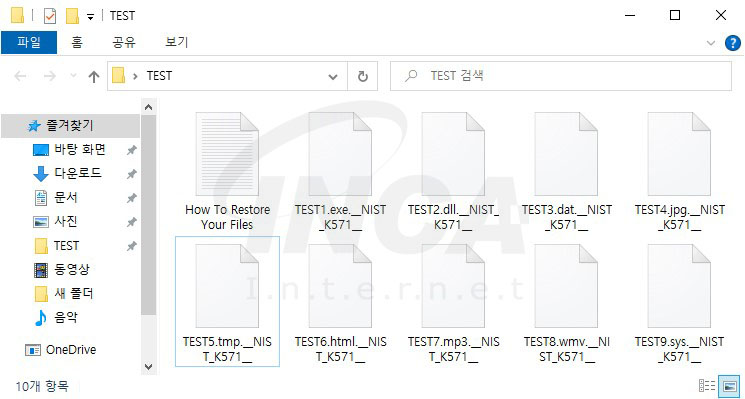Viewport: 745px width, 399px height.
Task: Select the TEST3.dat.__NIST_K571__ file icon
Action: (566, 154)
